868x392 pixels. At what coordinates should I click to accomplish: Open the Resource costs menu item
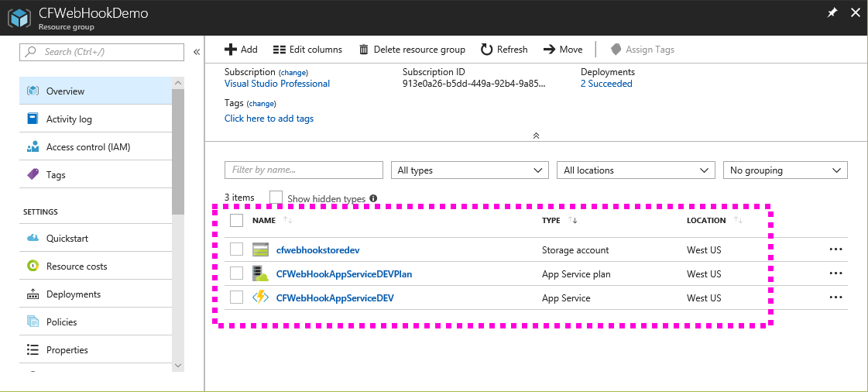(95, 266)
